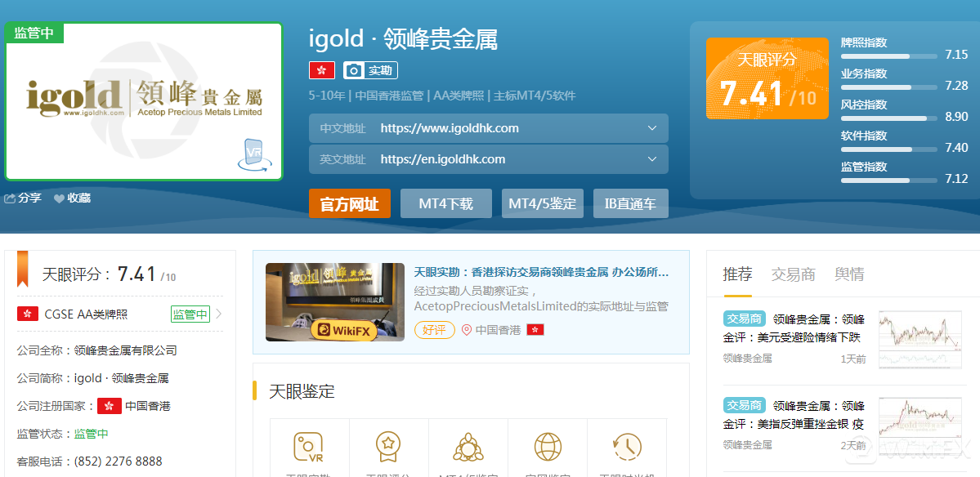980x477 pixels.
Task: Click the location pin before 中国香港
Action: click(466, 330)
